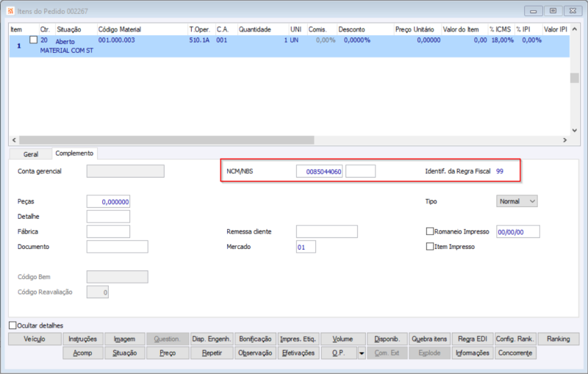Screen dimensions: 588x374
Task: Click the Disp. Engenh. button
Action: pos(212,339)
